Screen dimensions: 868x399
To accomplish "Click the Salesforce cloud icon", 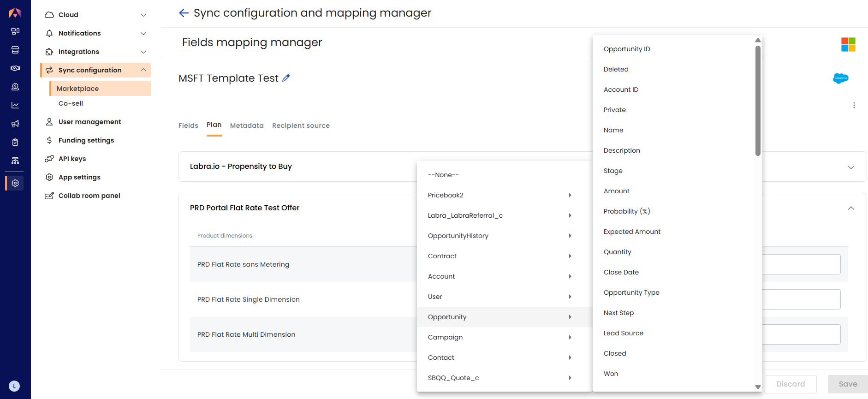I will coord(841,78).
